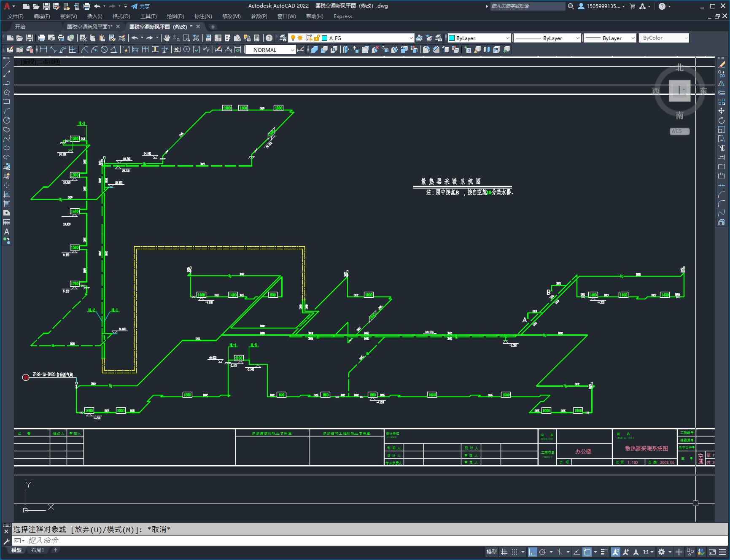This screenshot has height=560, width=730.
Task: Open the 绘图(D) menu
Action: click(175, 16)
